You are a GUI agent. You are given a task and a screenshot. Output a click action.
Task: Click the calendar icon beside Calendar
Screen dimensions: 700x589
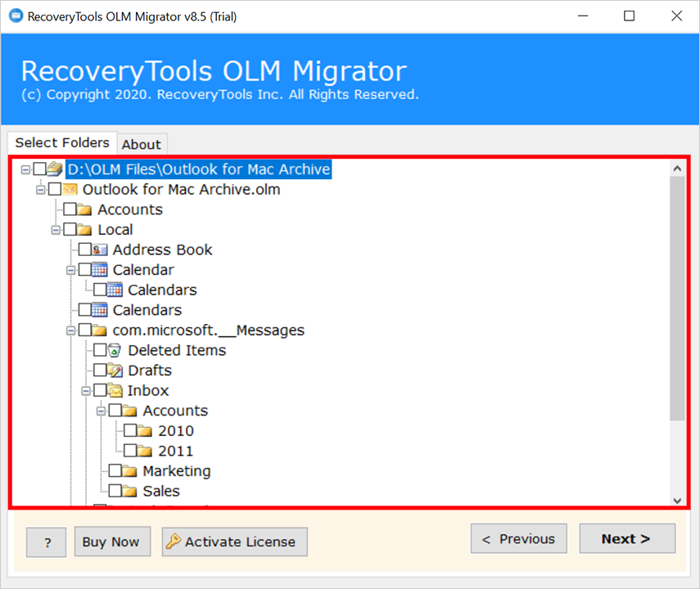(x=100, y=270)
